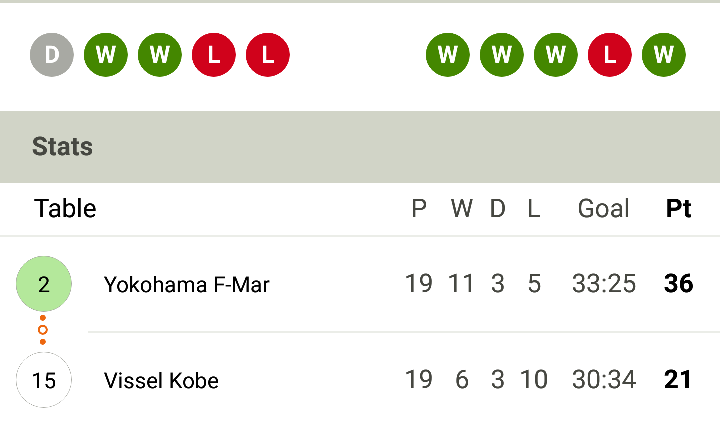
Task: Click the first green W badge, left team
Action: [106, 55]
